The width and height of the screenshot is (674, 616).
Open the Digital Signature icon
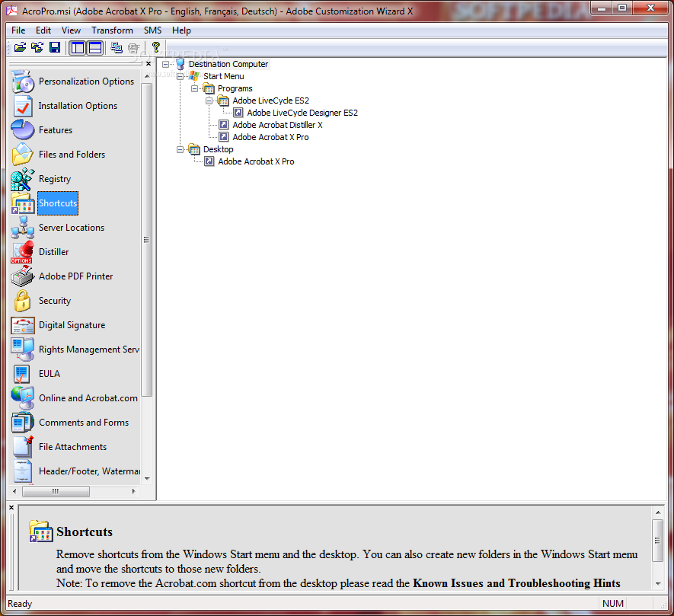pos(23,325)
